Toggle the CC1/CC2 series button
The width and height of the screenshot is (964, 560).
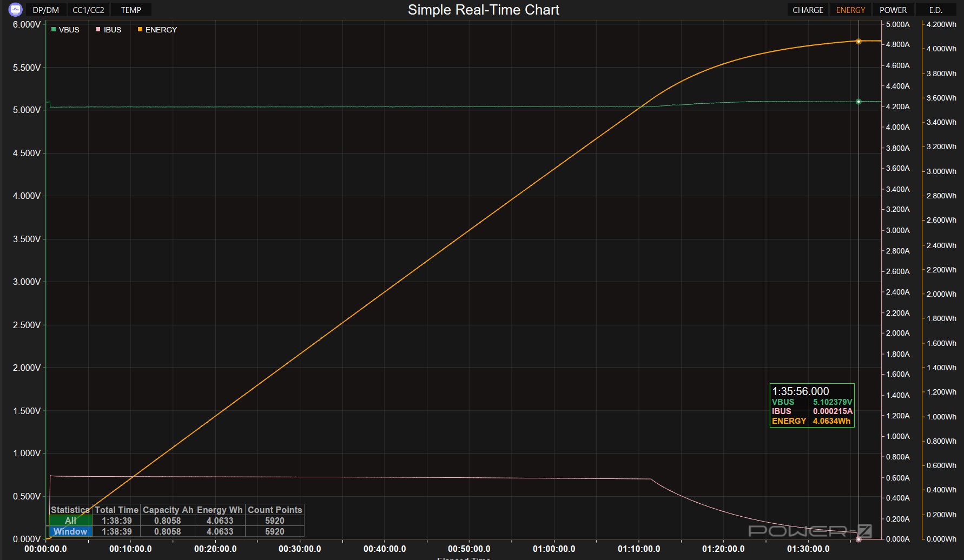88,10
